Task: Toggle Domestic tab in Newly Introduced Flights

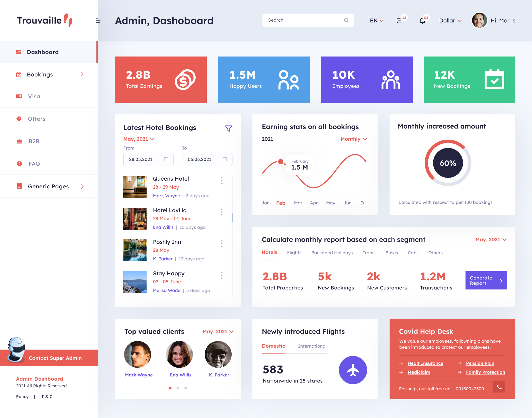Action: (273, 345)
